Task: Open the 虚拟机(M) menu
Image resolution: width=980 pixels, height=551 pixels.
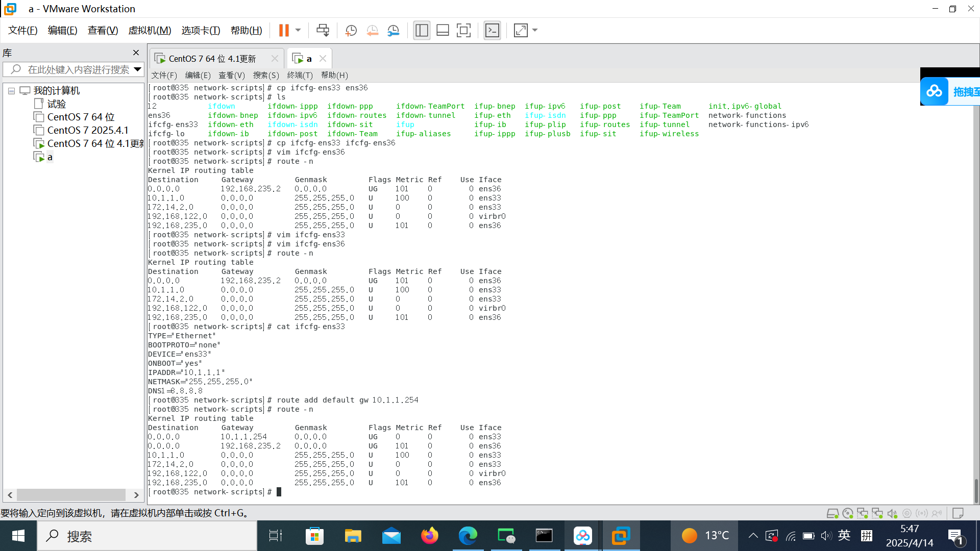Action: point(150,30)
